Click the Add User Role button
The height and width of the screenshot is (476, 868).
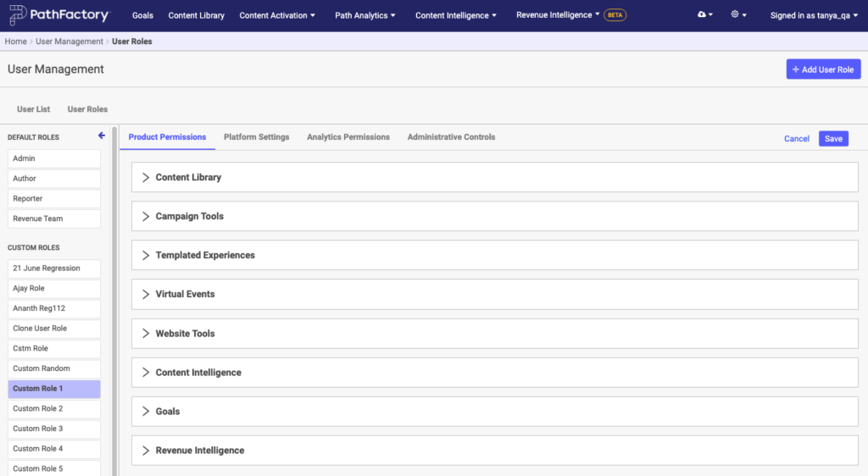[x=823, y=69]
